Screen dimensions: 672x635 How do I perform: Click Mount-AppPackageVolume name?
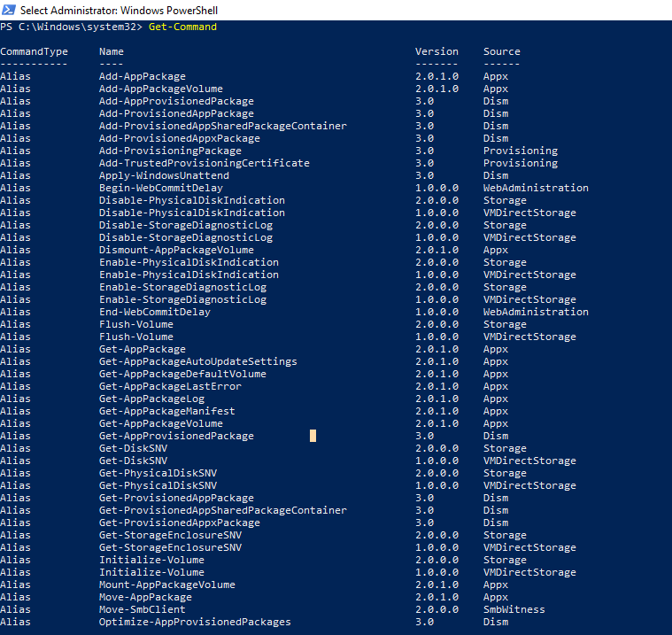167,585
